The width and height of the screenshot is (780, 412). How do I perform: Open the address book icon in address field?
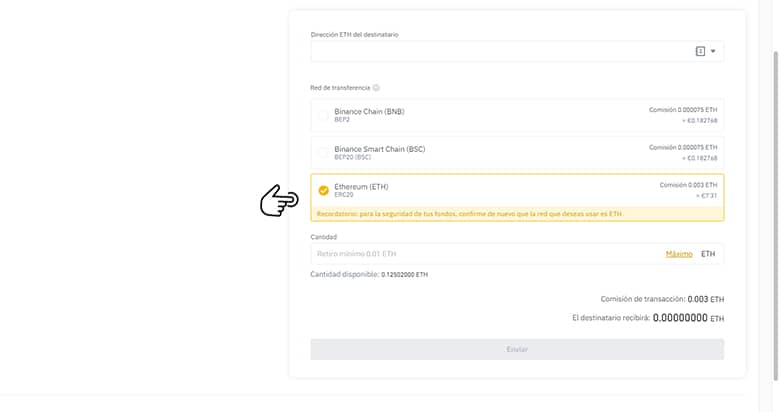coord(700,51)
